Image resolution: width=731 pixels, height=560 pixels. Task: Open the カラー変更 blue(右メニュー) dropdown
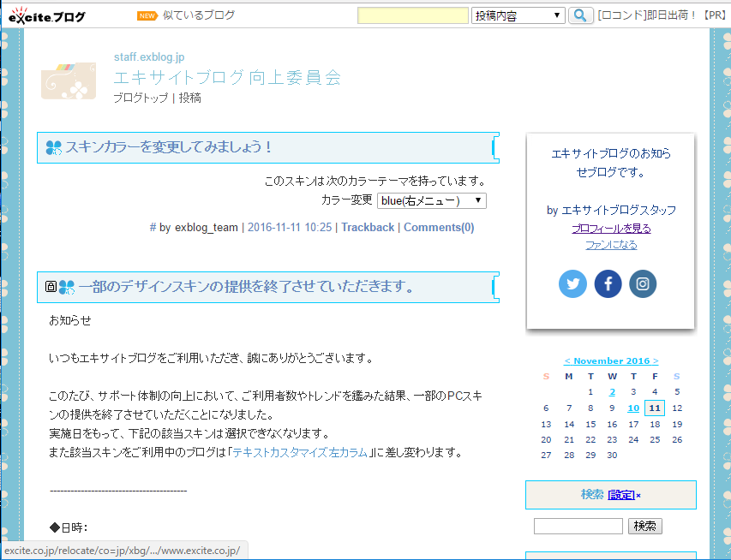tap(431, 201)
